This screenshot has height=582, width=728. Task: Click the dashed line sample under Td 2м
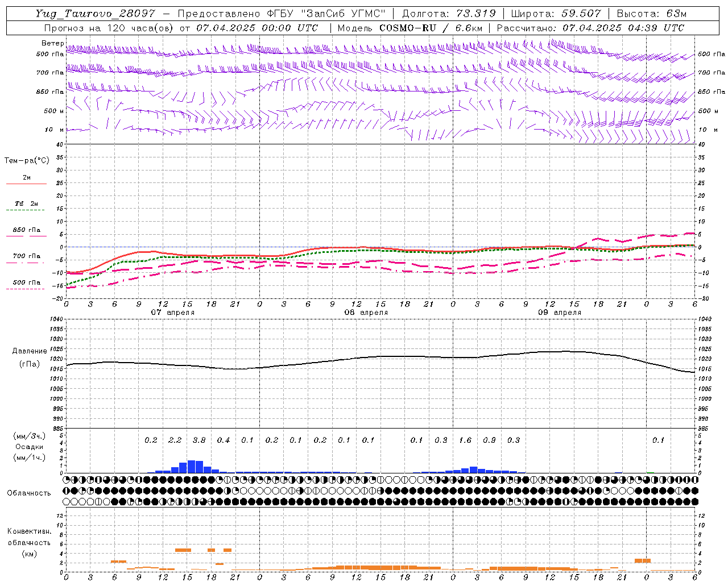[x=25, y=210]
